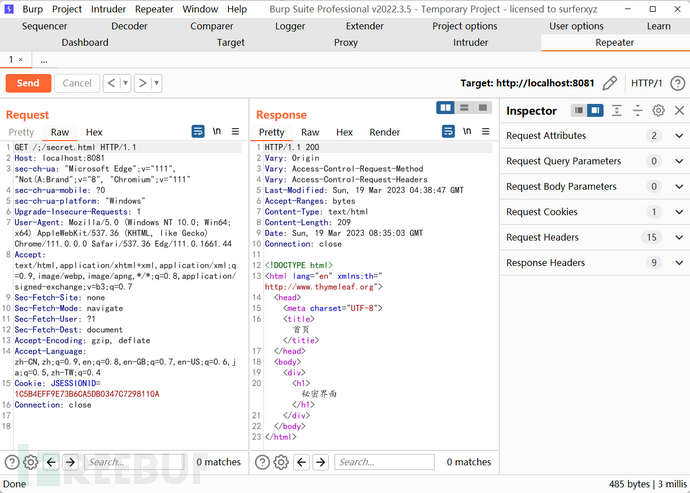Switch Inspector to right-docked layout

point(595,110)
